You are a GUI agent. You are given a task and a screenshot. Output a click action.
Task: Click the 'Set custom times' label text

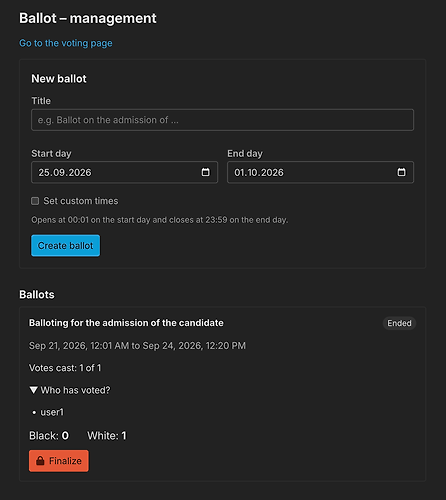pos(81,201)
